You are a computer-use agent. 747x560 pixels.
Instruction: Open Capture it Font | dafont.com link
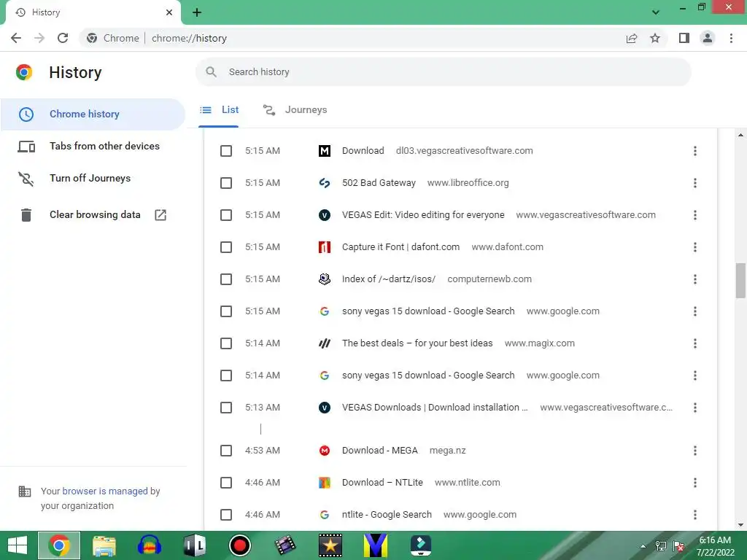(400, 247)
